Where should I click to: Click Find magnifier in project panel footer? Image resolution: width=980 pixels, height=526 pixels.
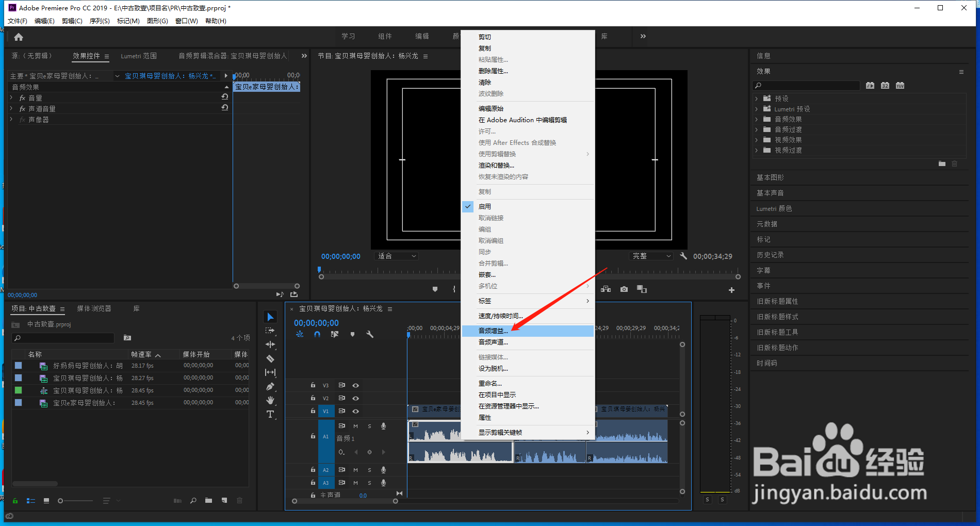[193, 500]
